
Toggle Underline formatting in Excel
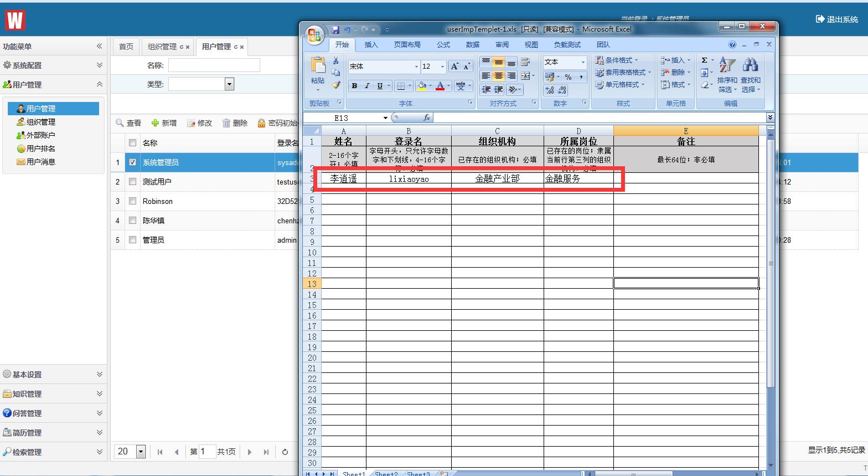[380, 86]
